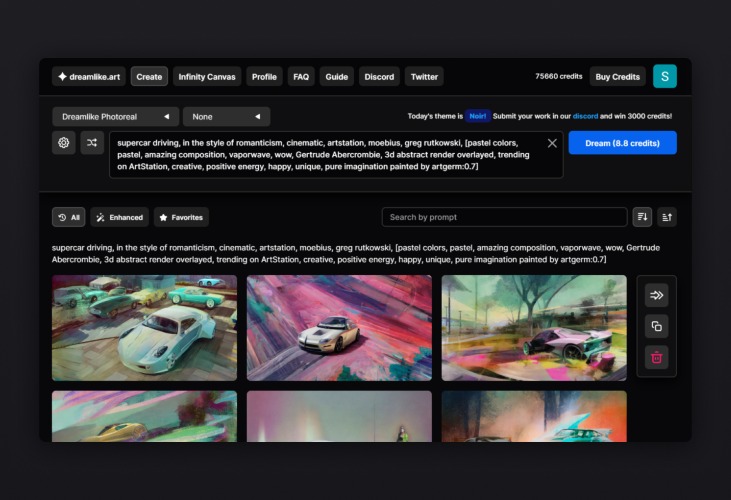Open the user avatar S

tap(665, 76)
